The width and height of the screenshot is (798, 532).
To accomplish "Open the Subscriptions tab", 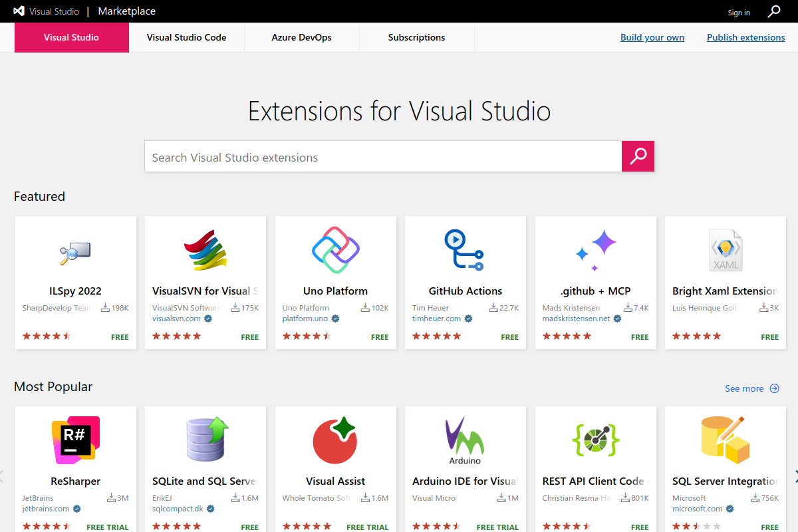I will [417, 37].
